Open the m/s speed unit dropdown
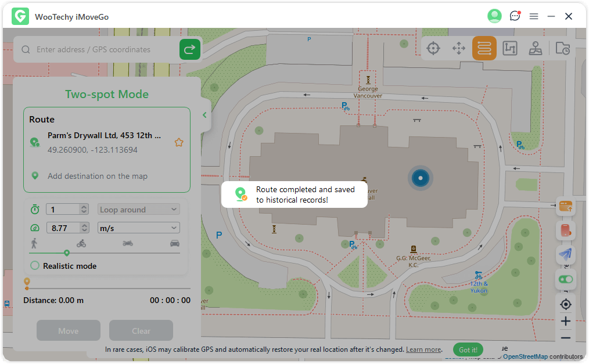This screenshot has height=364, width=589. pos(138,228)
